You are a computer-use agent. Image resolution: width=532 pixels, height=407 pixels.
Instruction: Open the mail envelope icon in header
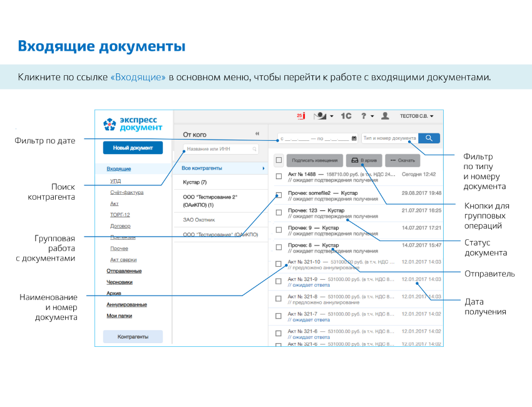tap(320, 116)
